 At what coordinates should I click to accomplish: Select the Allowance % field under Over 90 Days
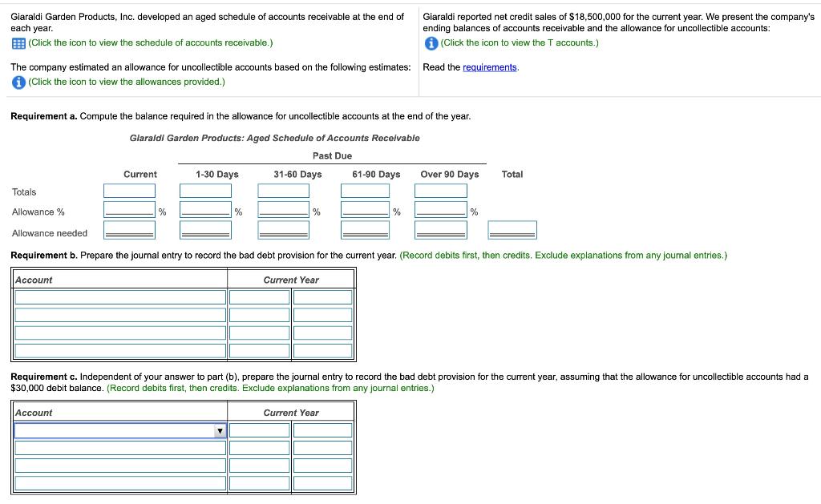441,209
